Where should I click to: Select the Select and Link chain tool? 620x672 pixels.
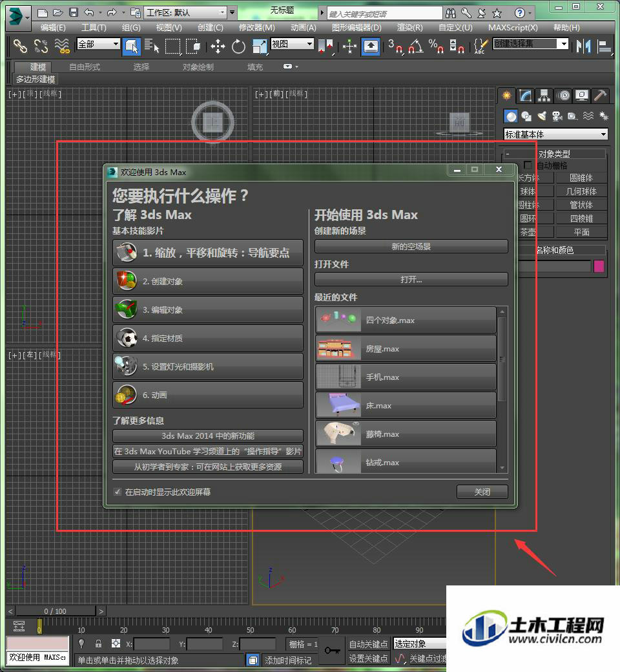click(x=20, y=46)
